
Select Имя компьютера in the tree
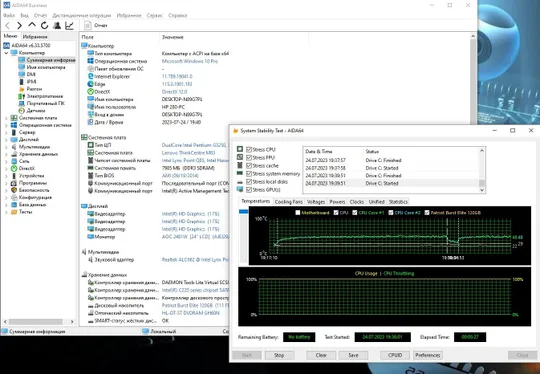(x=46, y=67)
